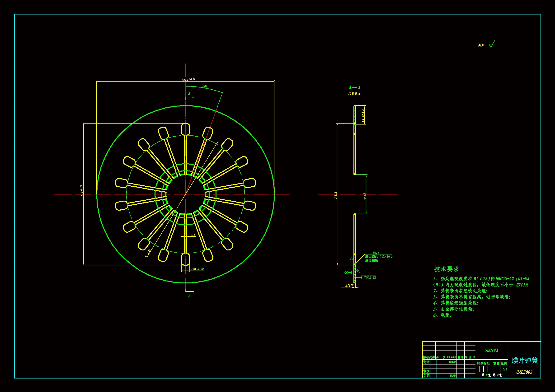Select the 膜片弹簧 part name in the title block
The image size is (555, 392).
click(x=525, y=361)
